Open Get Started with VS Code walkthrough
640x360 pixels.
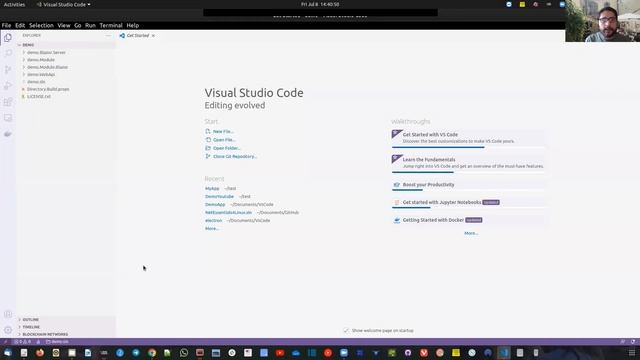click(468, 138)
